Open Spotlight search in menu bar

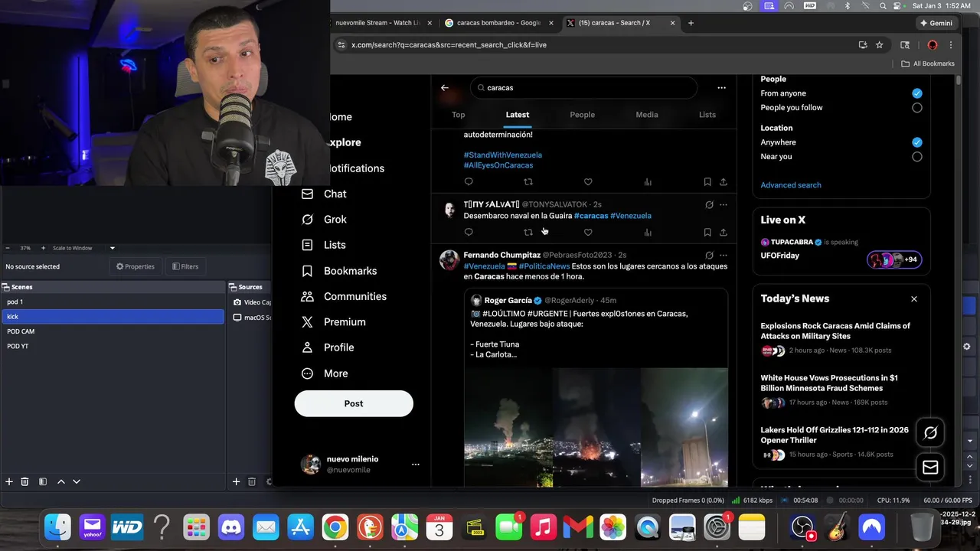point(882,6)
